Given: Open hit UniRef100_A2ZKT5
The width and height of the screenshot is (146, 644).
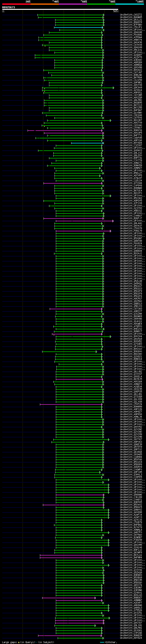Looking at the screenshot, I should pyautogui.click(x=131, y=57).
